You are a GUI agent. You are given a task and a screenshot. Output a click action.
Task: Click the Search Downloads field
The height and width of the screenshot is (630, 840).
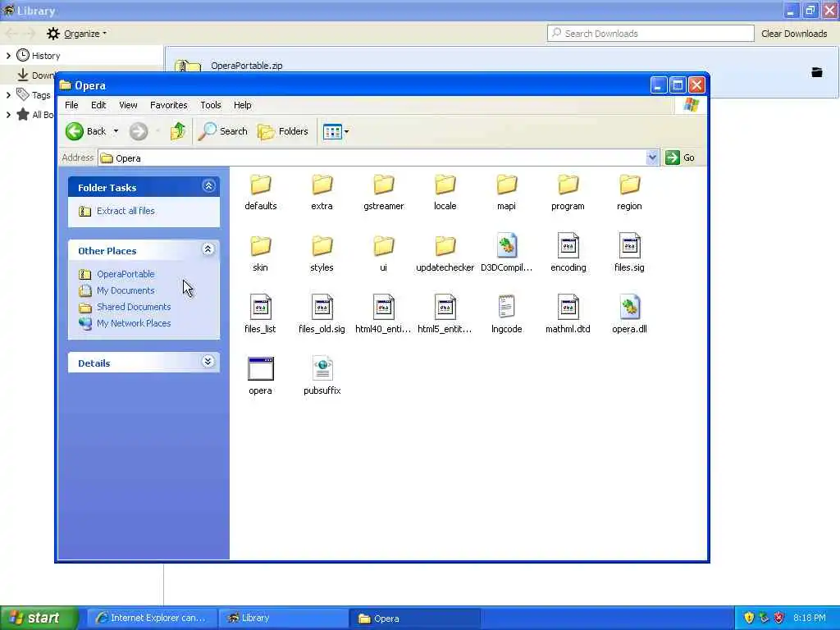point(651,33)
